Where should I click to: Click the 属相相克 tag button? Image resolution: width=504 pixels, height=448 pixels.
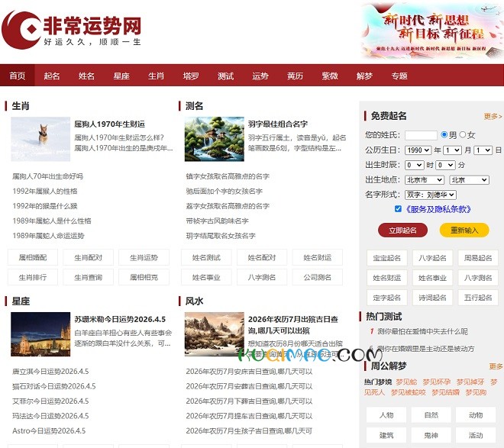pos(144,278)
